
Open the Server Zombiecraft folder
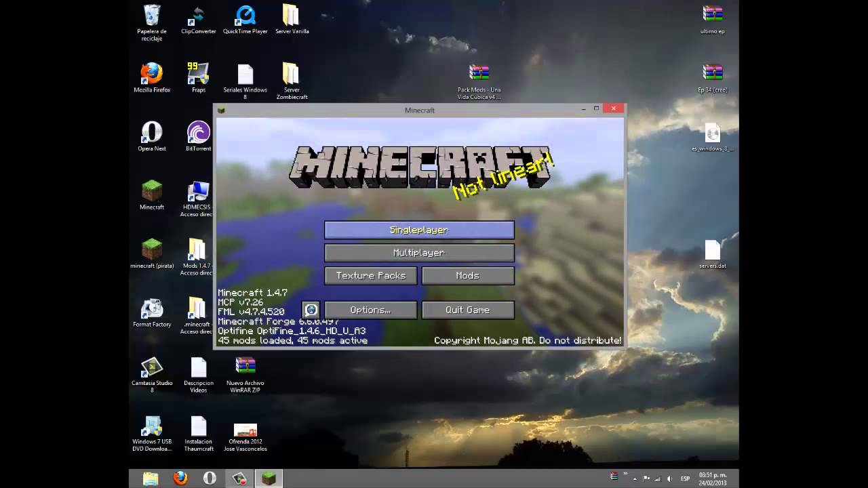click(292, 82)
